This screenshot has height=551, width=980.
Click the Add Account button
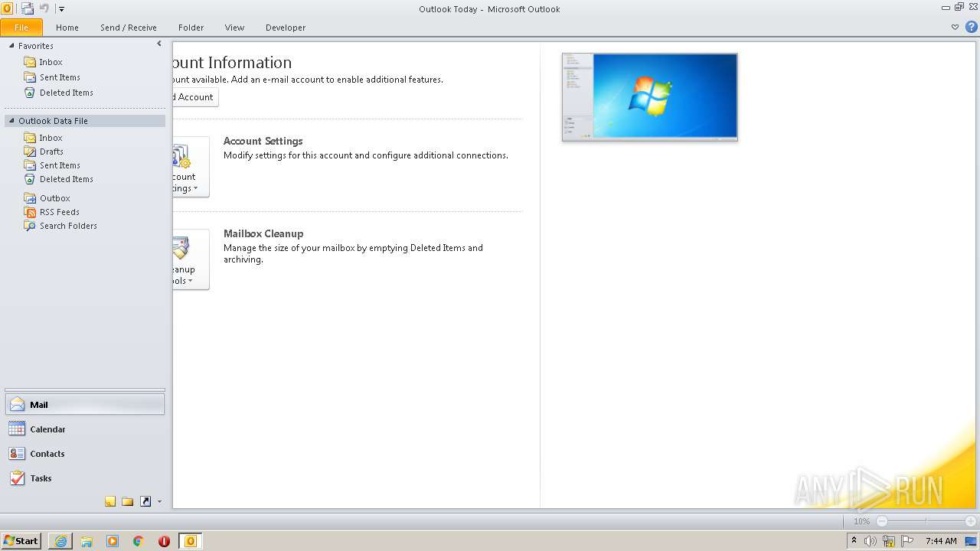195,97
